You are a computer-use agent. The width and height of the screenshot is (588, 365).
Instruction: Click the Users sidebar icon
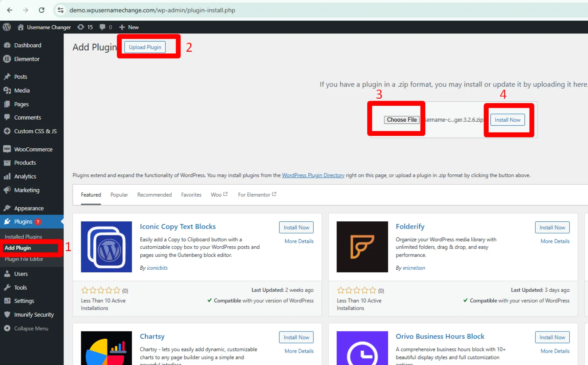pyautogui.click(x=7, y=274)
